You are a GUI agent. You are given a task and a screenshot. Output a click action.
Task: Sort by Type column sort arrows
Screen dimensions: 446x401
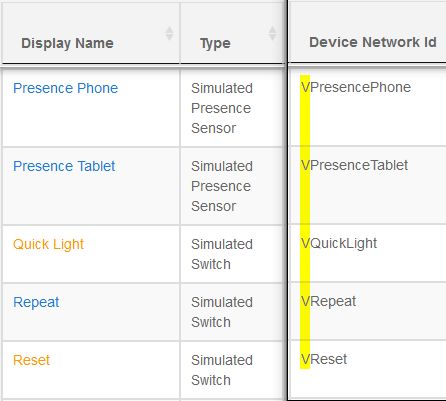click(272, 33)
